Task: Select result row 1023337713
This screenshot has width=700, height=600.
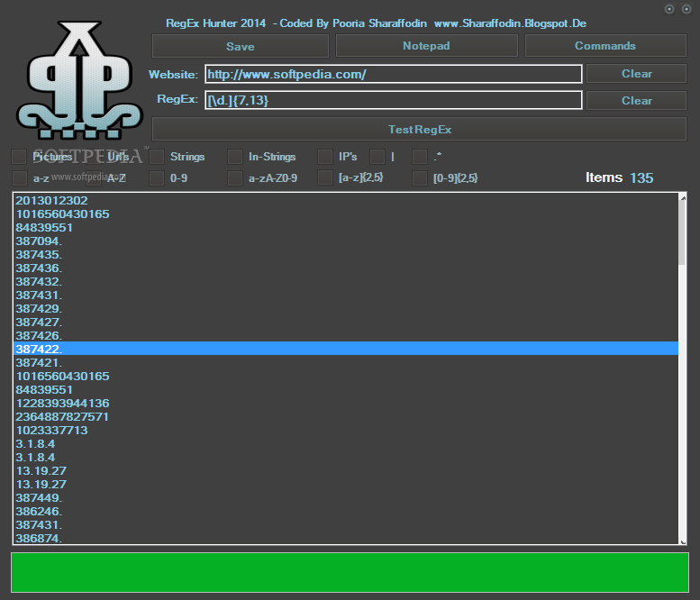Action: click(x=347, y=431)
